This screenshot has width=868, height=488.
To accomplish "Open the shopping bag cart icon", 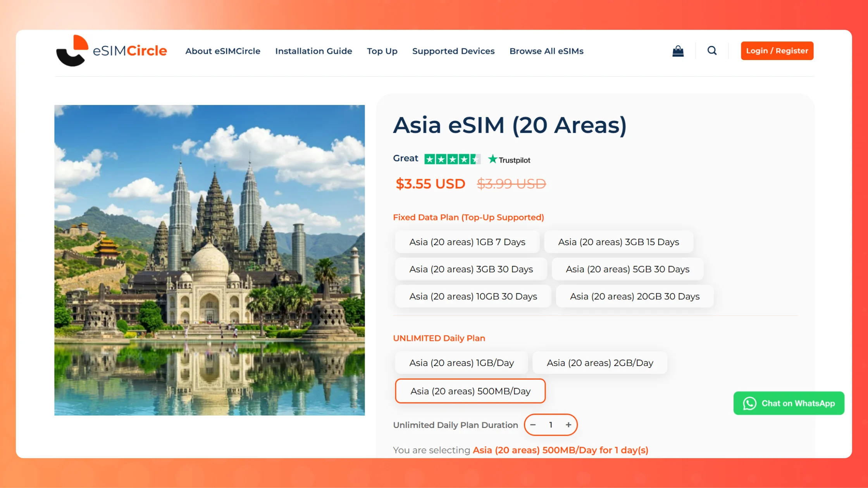I will coord(678,51).
